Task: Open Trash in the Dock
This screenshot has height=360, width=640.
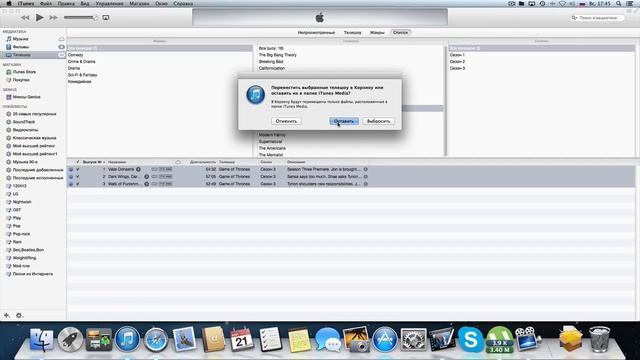Action: pos(599,340)
